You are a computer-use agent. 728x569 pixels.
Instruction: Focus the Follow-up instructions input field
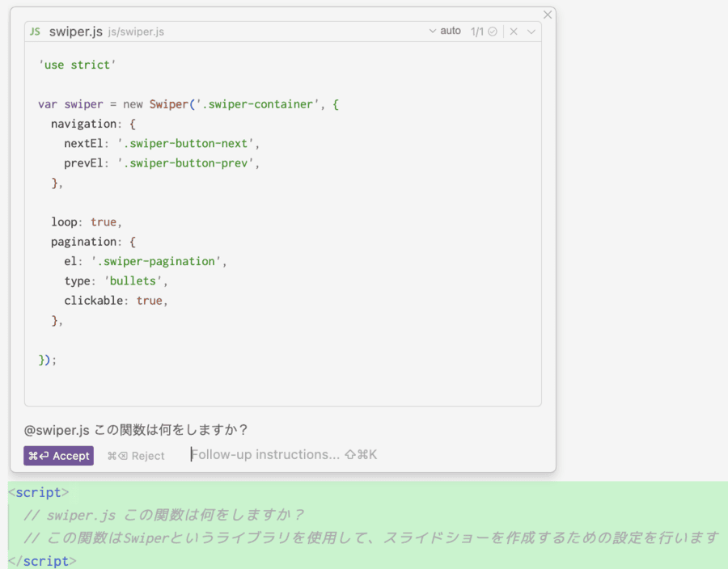pos(284,454)
